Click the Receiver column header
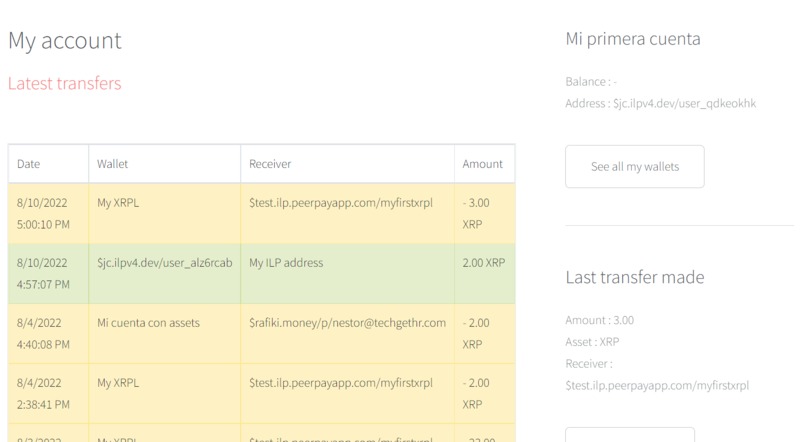 click(x=270, y=164)
